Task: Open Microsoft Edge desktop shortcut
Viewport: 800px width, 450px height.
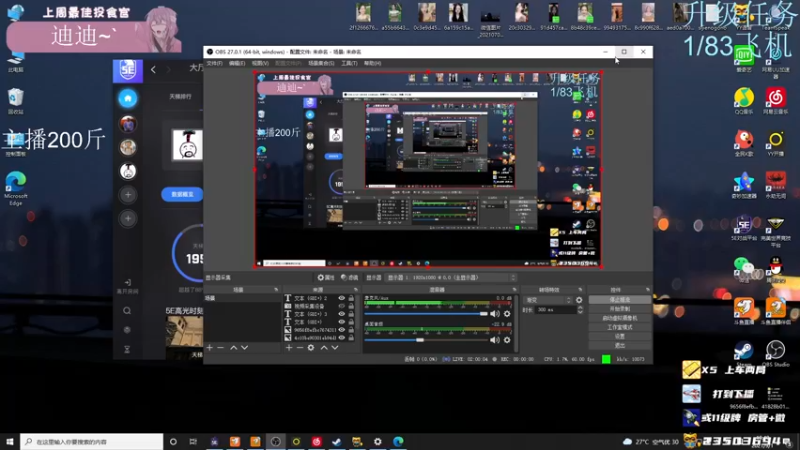Action: 16,188
